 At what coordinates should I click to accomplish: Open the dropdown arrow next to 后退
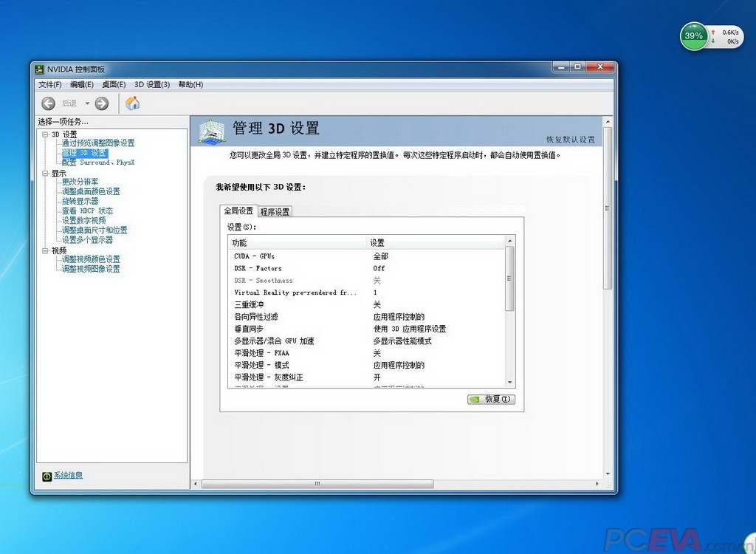click(87, 103)
